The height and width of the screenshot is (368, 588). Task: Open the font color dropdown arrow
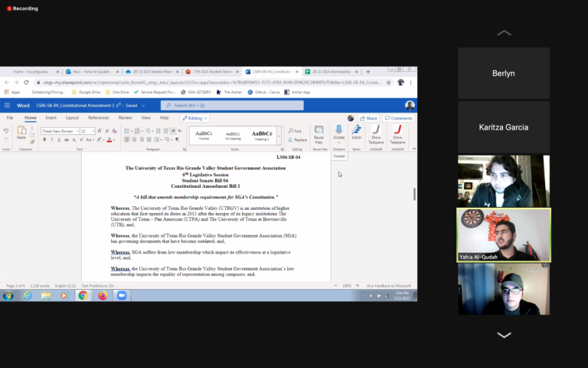coord(114,140)
